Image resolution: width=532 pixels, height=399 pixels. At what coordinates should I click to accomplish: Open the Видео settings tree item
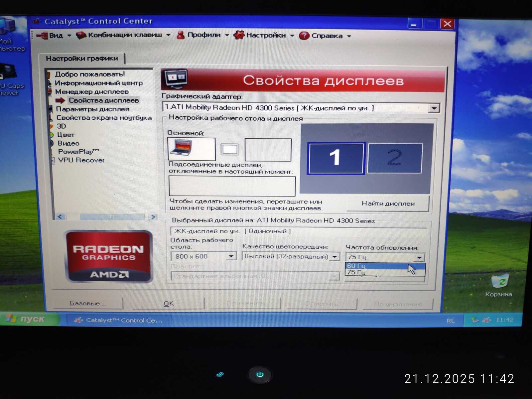click(x=68, y=143)
